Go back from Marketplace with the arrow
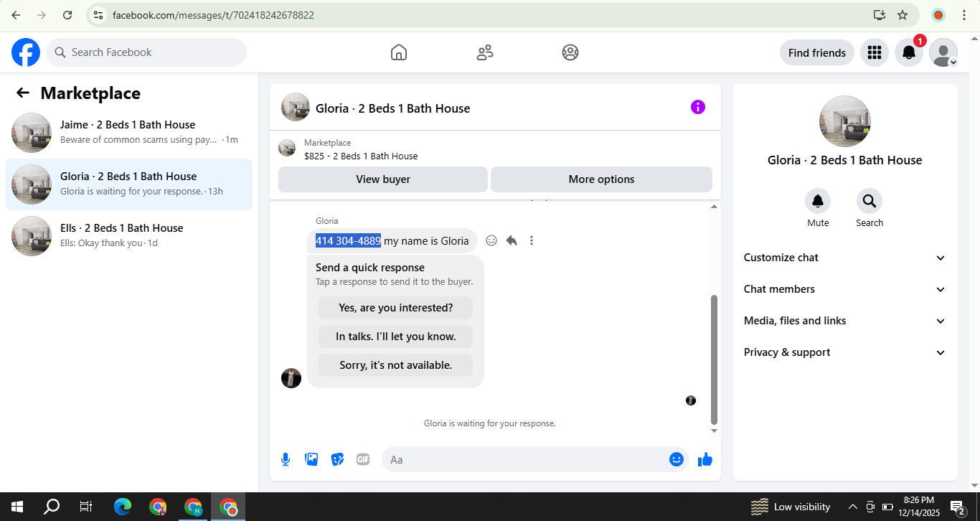The image size is (980, 521). coord(23,93)
